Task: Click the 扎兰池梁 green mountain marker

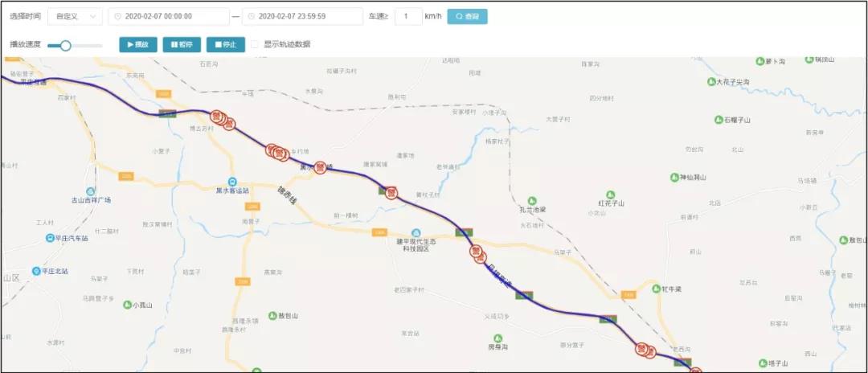Action: 532,200
